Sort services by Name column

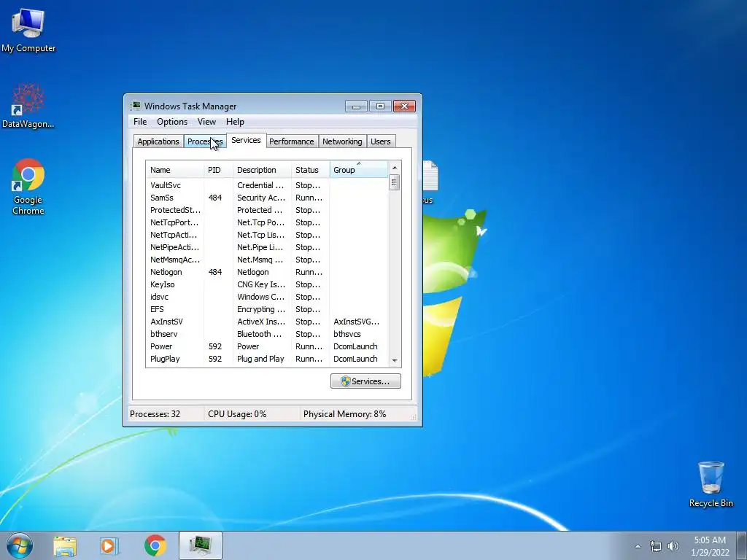pos(175,170)
